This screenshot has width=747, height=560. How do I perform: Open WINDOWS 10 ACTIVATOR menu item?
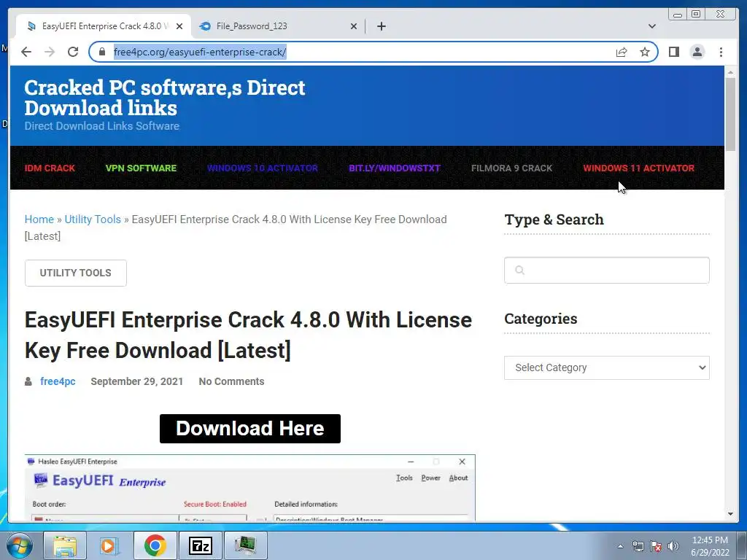(x=263, y=168)
